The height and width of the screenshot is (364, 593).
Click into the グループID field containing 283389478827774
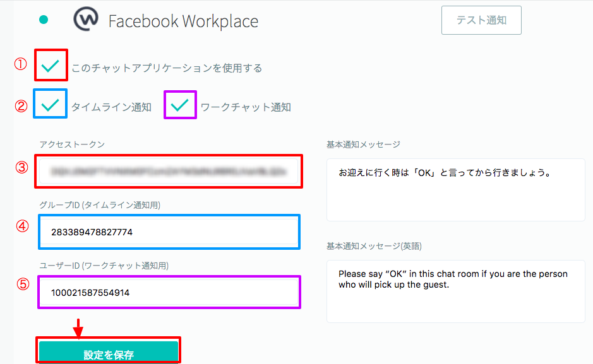[169, 232]
